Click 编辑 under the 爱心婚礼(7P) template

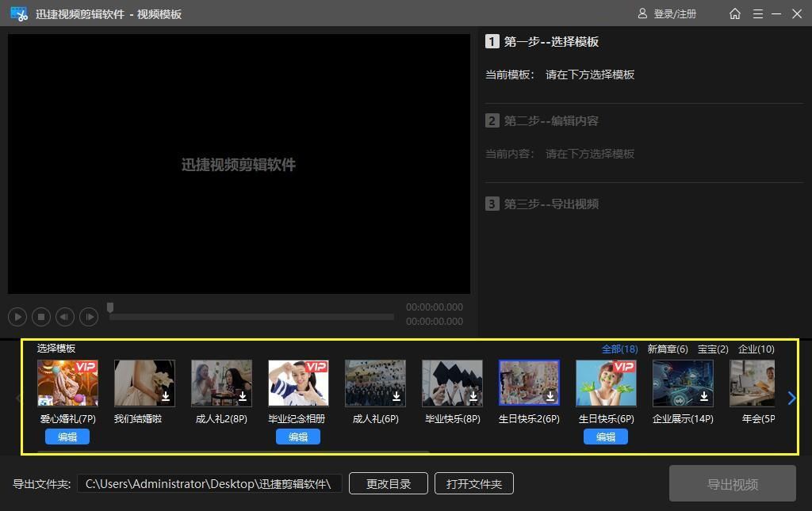[67, 437]
